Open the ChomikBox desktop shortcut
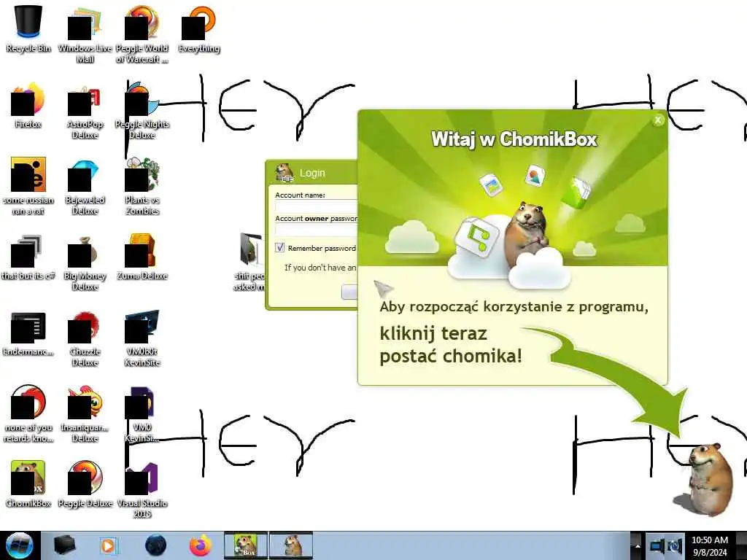Image resolution: width=747 pixels, height=560 pixels. pyautogui.click(x=28, y=484)
